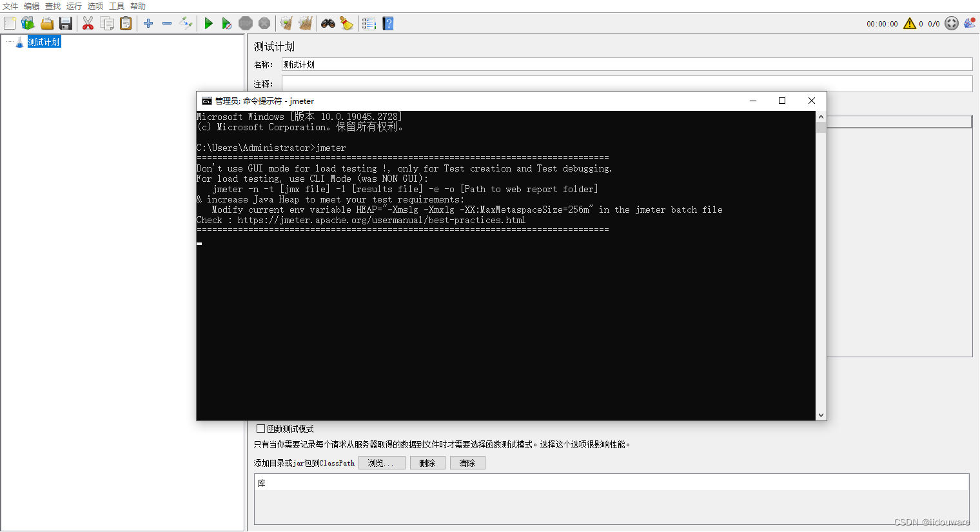Click the Toggle enable/disable icon
This screenshot has width=980, height=532.
point(186,23)
